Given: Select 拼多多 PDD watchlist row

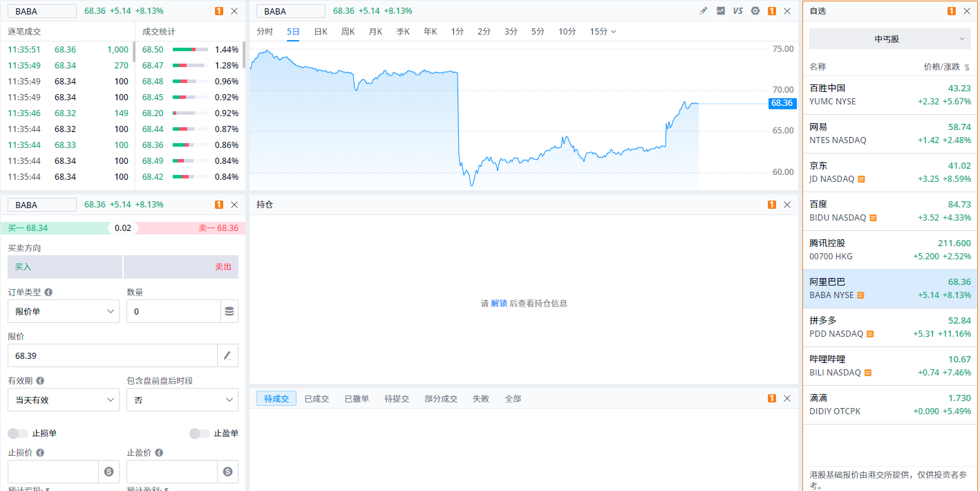Looking at the screenshot, I should click(890, 327).
